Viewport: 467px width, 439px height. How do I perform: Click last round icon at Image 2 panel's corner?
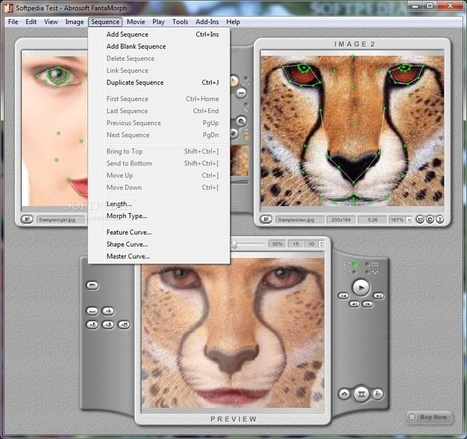point(440,219)
